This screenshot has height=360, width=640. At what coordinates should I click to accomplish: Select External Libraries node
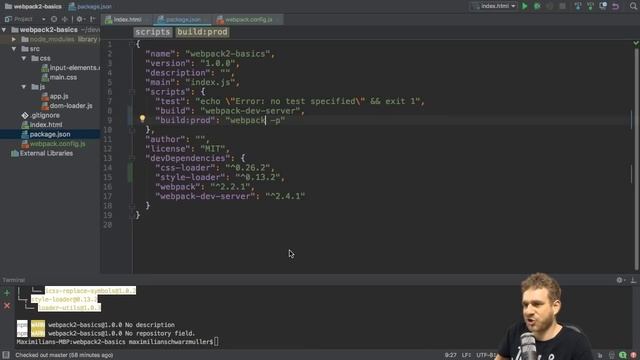click(42, 153)
